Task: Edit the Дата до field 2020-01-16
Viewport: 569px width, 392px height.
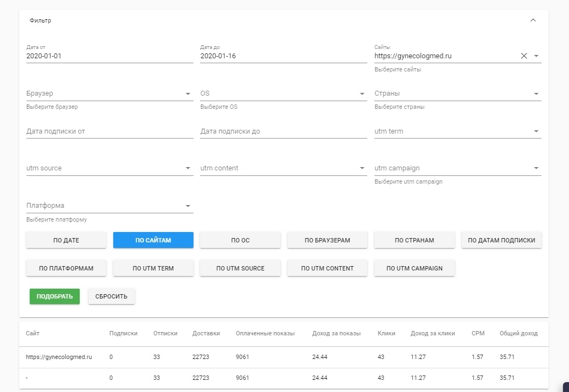Action: point(284,56)
